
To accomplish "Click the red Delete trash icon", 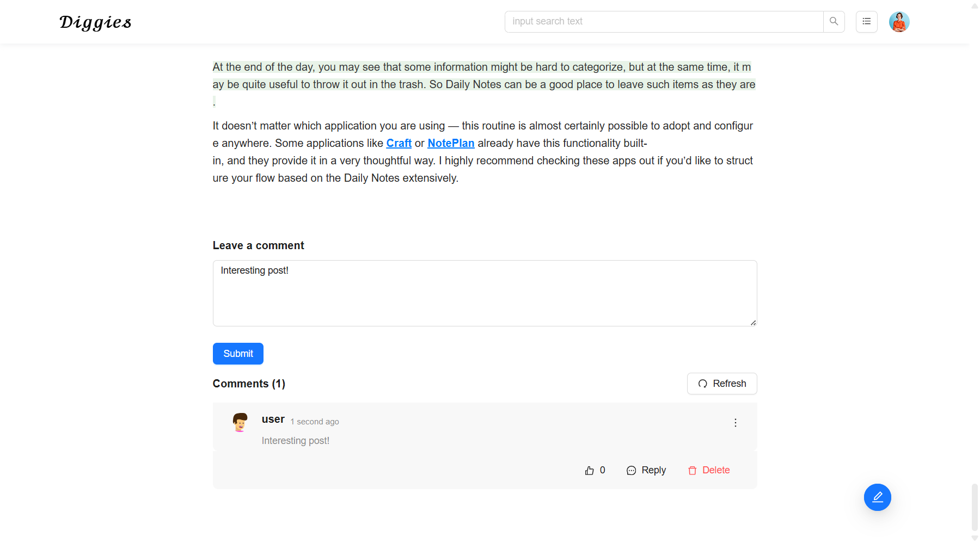I will [693, 471].
